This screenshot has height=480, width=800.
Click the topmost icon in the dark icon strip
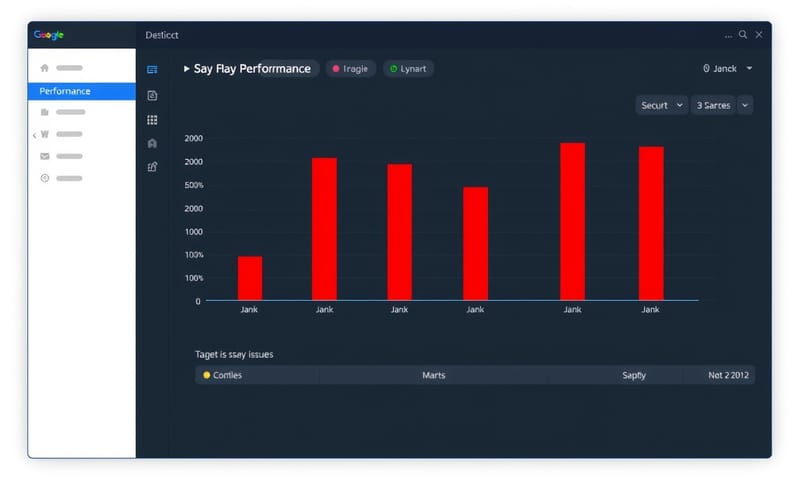click(152, 70)
